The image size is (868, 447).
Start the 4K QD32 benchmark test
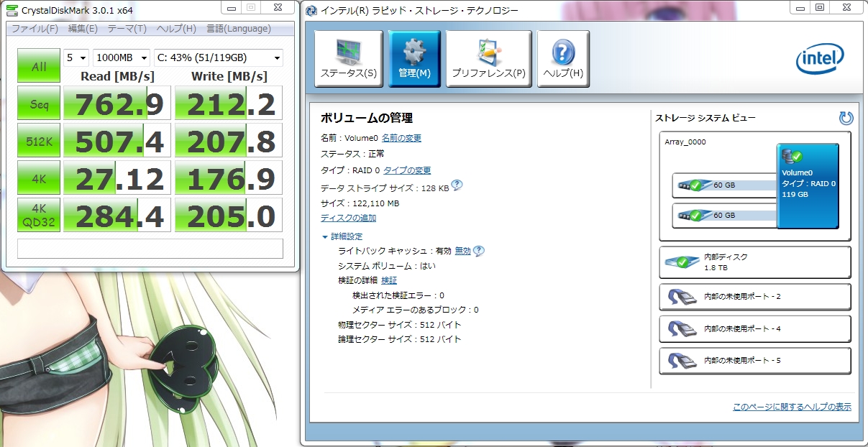(39, 216)
